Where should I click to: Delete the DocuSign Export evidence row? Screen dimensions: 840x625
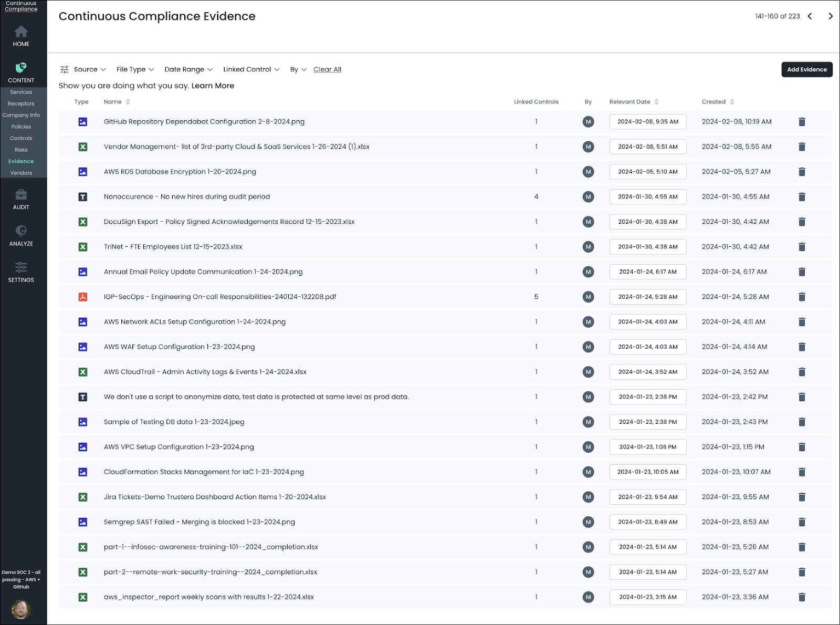tap(802, 222)
